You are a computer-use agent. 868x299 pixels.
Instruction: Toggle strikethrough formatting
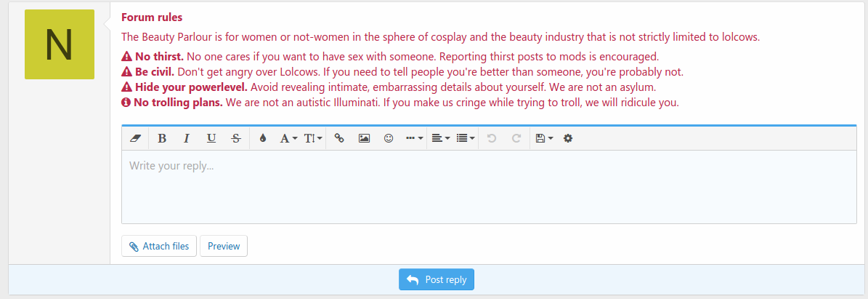click(236, 139)
